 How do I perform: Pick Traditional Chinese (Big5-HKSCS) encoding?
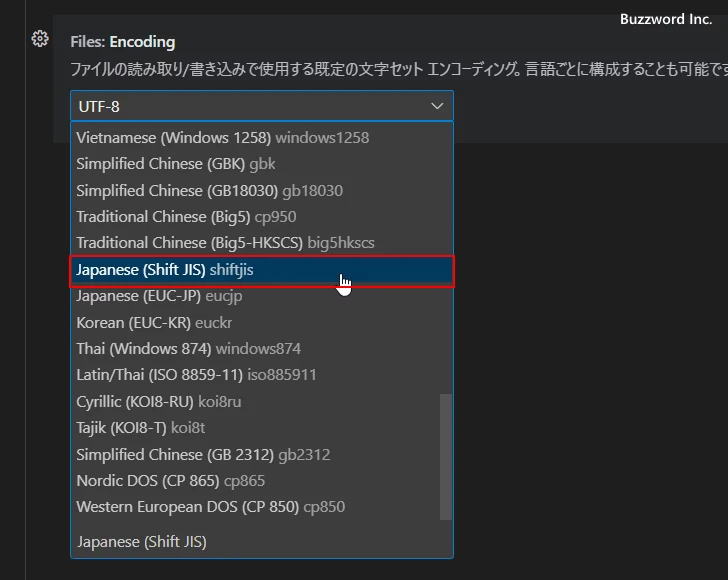[225, 243]
